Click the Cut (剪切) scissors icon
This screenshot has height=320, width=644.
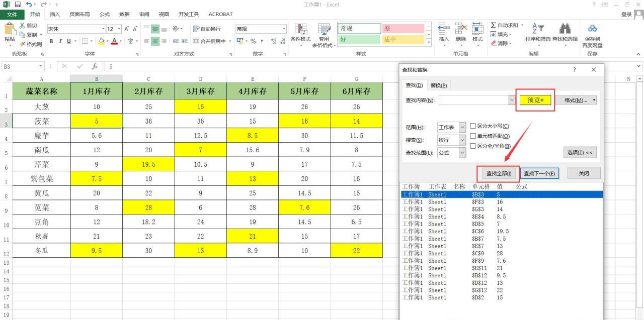[23, 26]
